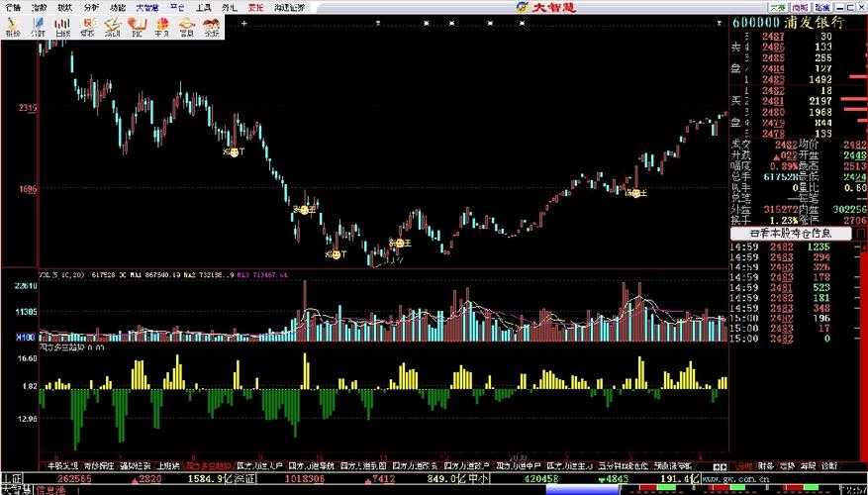Viewport: 868px width, 495px height.
Task: Click the indicator axis label 16.60
Action: pos(28,358)
